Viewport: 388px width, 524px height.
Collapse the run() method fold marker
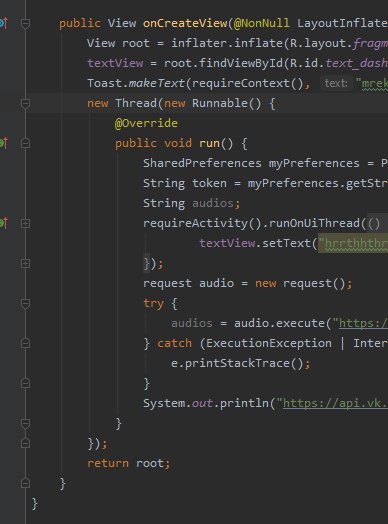coord(25,143)
